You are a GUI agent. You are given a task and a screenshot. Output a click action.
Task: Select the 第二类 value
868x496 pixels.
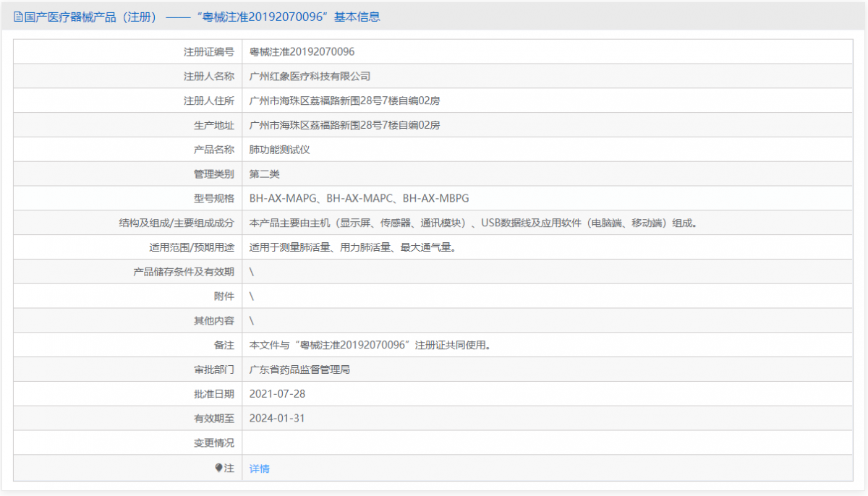pyautogui.click(x=264, y=174)
